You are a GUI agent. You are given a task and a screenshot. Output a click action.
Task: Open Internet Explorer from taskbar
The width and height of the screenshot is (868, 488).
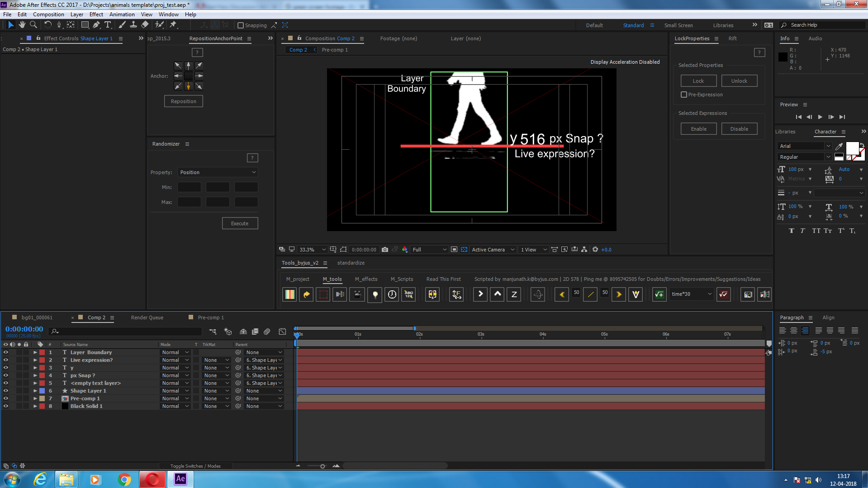pos(41,479)
